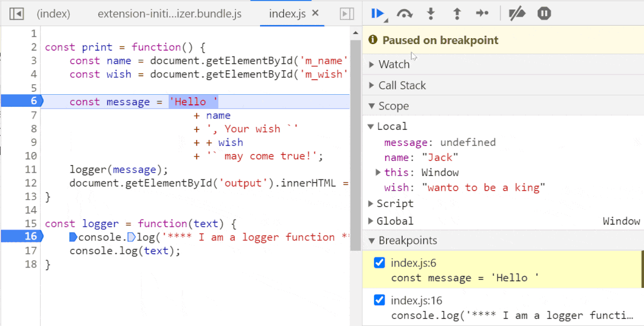Expand the 'this: Window' entry

coord(378,172)
